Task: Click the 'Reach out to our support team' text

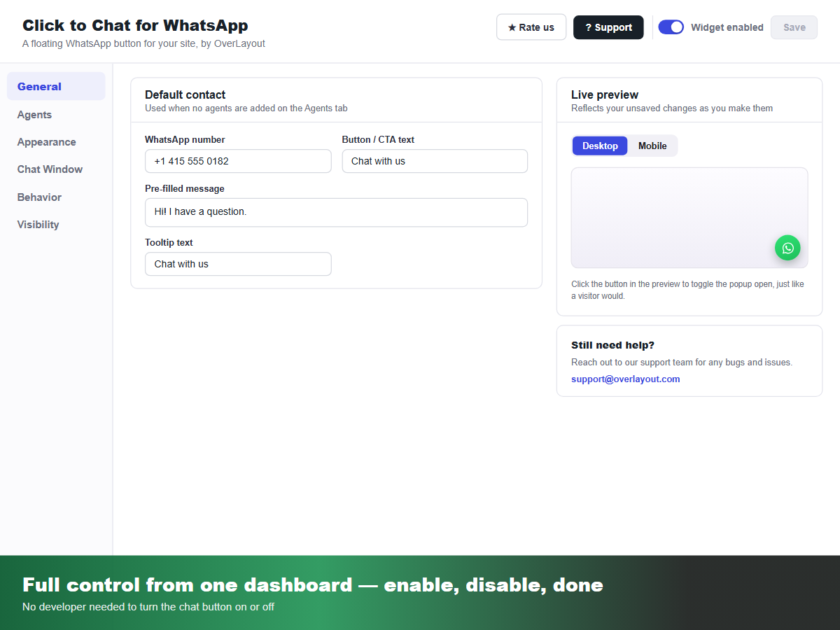Action: tap(682, 362)
